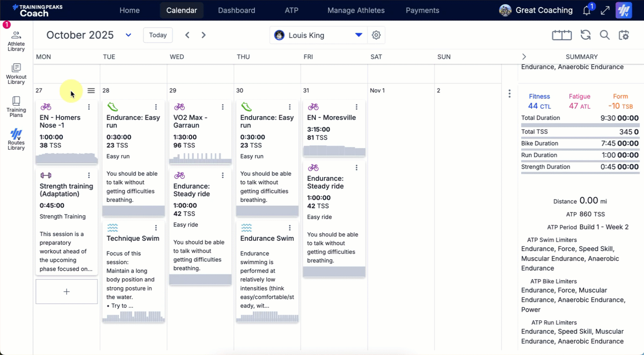Open the Routes Library panel
644x355 pixels.
coord(16,139)
